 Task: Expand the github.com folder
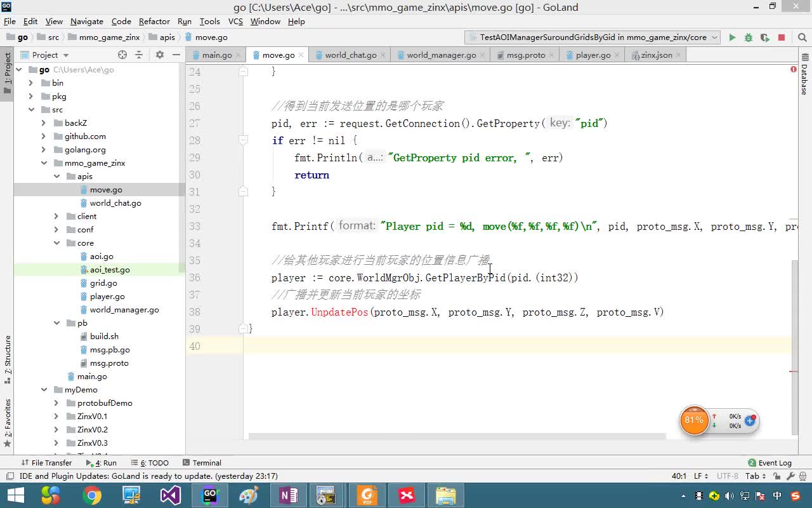[x=44, y=137]
